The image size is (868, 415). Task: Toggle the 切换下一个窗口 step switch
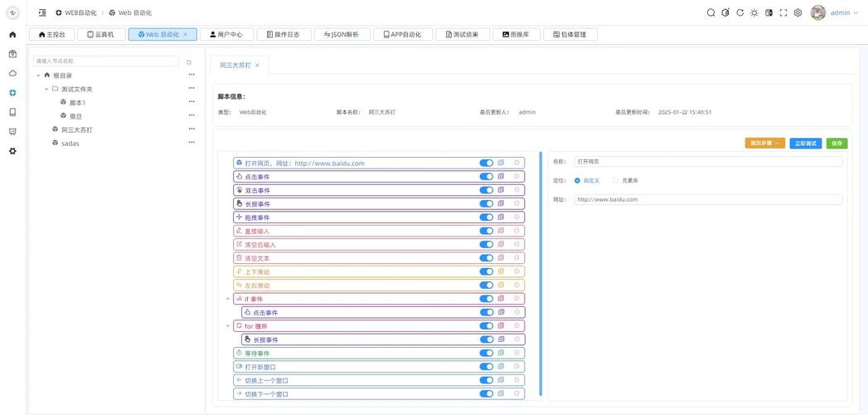click(x=486, y=393)
